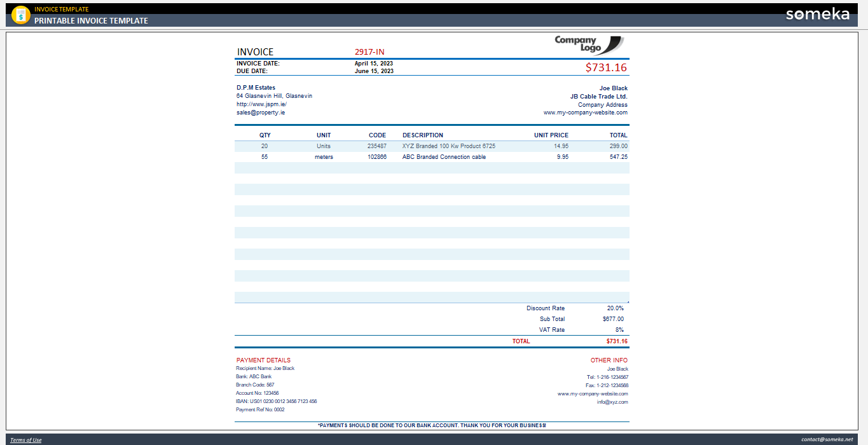This screenshot has height=445, width=868.
Task: Select the Payment Ref No: 0002 line
Action: click(x=260, y=409)
